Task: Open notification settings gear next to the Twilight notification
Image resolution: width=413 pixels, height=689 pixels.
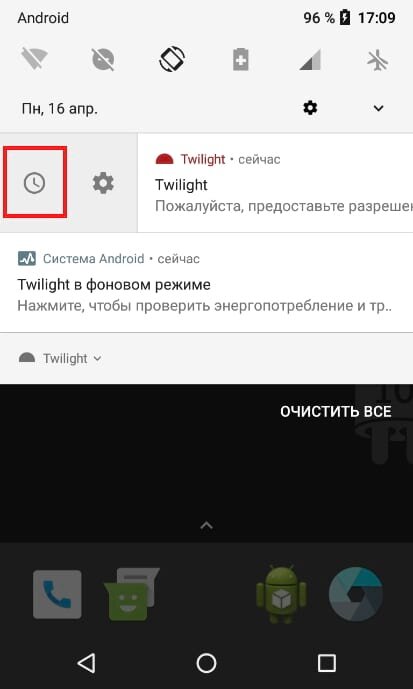Action: click(103, 183)
